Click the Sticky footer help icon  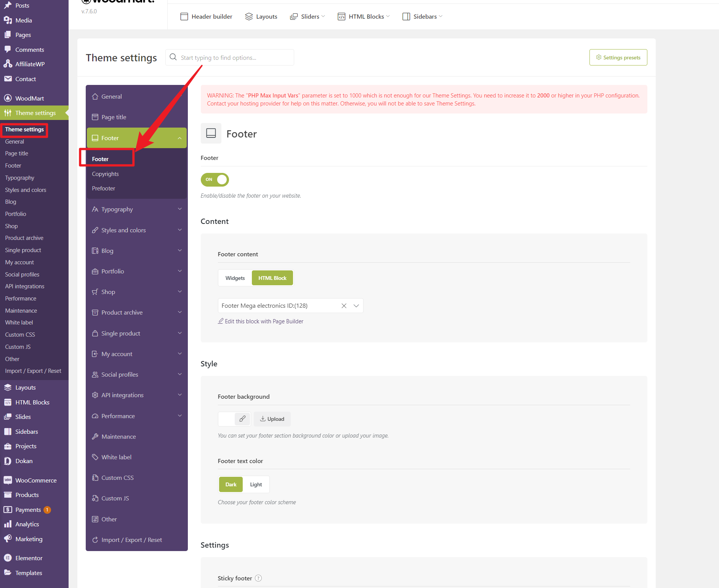pyautogui.click(x=258, y=578)
